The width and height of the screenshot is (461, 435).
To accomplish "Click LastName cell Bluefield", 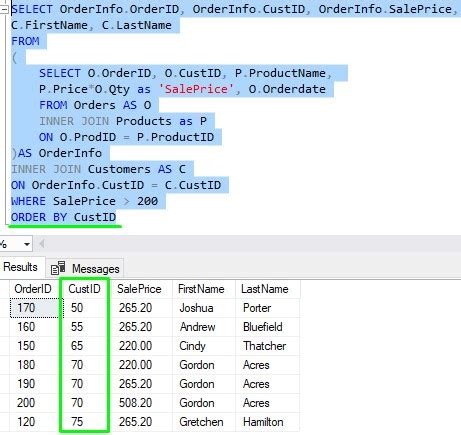I will (x=268, y=327).
